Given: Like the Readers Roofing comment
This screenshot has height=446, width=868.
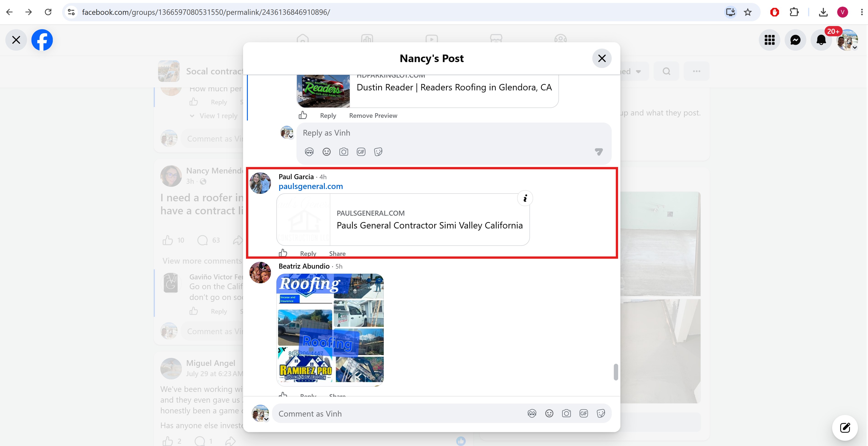Looking at the screenshot, I should tap(303, 115).
